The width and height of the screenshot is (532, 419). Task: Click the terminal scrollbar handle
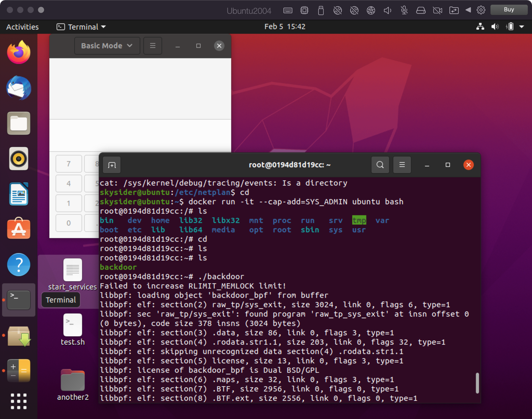click(477, 383)
